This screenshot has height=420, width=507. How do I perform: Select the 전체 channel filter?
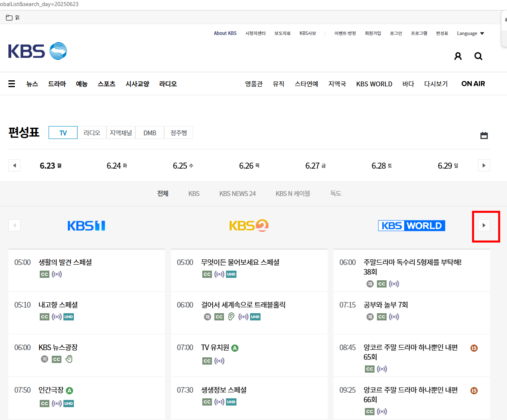(x=163, y=194)
